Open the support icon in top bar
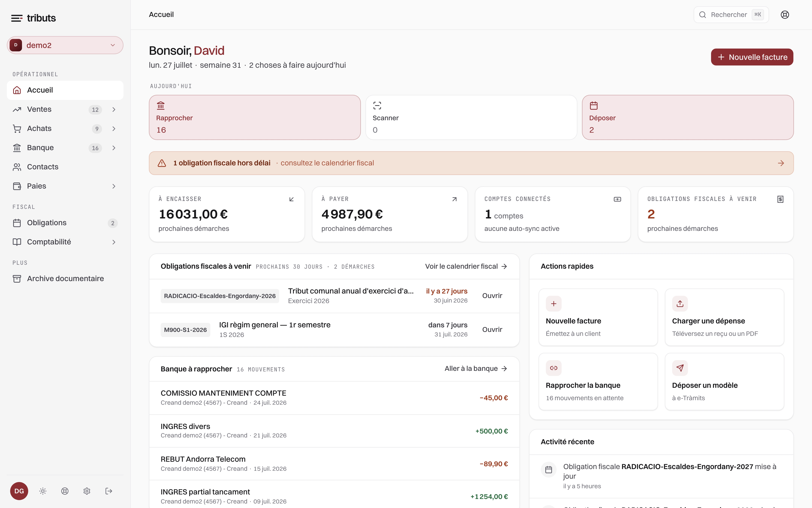The width and height of the screenshot is (812, 508). click(785, 14)
